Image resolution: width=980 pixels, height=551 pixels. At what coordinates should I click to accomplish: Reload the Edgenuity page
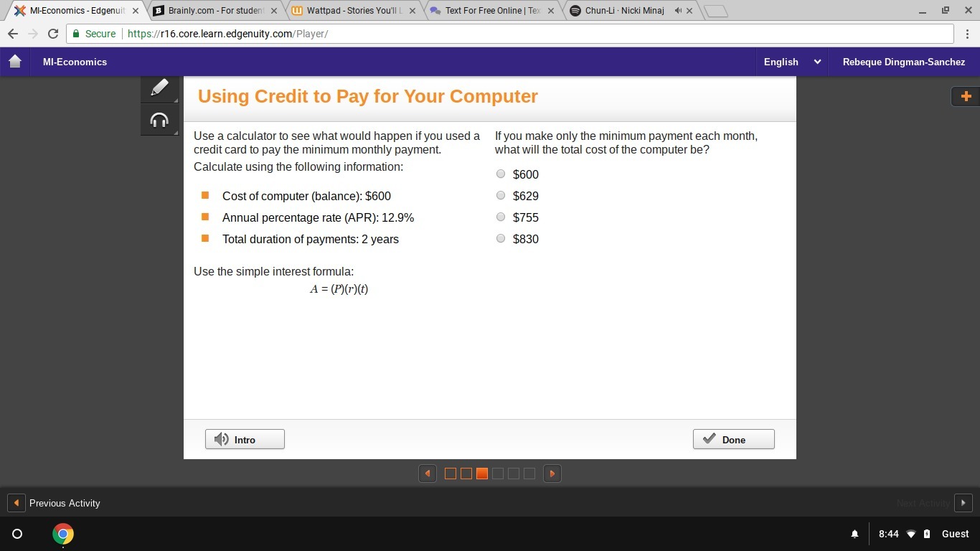53,34
